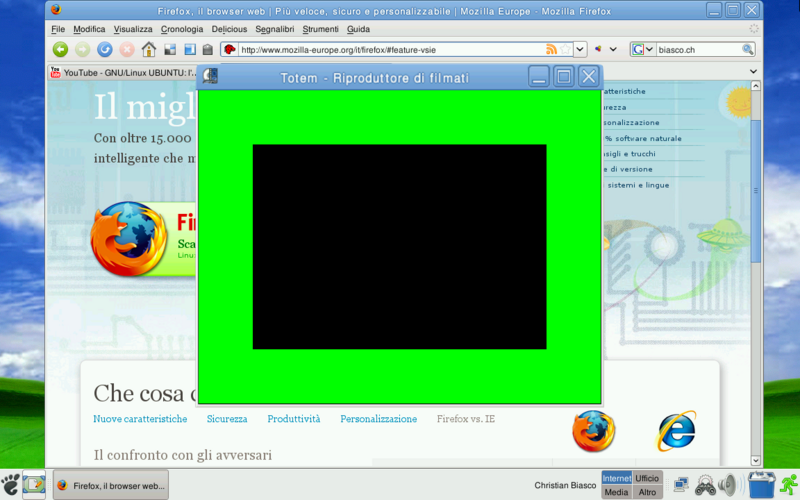Bookmark this page with the star icon
This screenshot has height=500, width=800.
[x=565, y=49]
